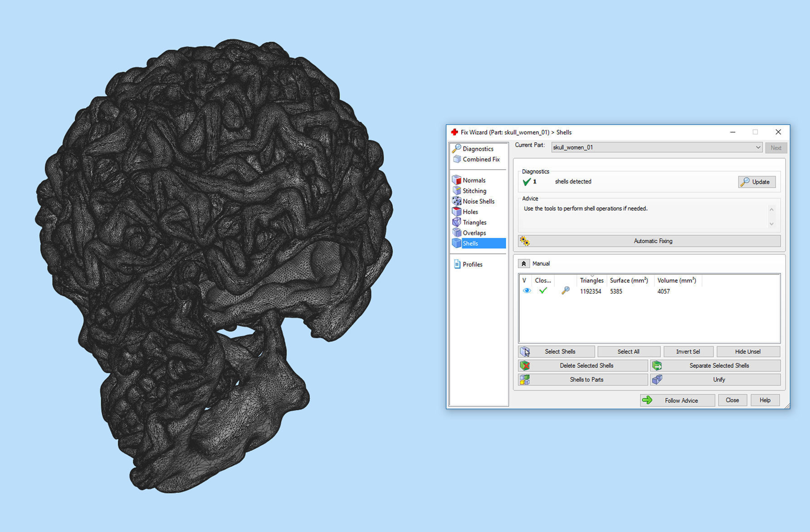Sort table by Surface column header
810x532 pixels.
(x=629, y=280)
